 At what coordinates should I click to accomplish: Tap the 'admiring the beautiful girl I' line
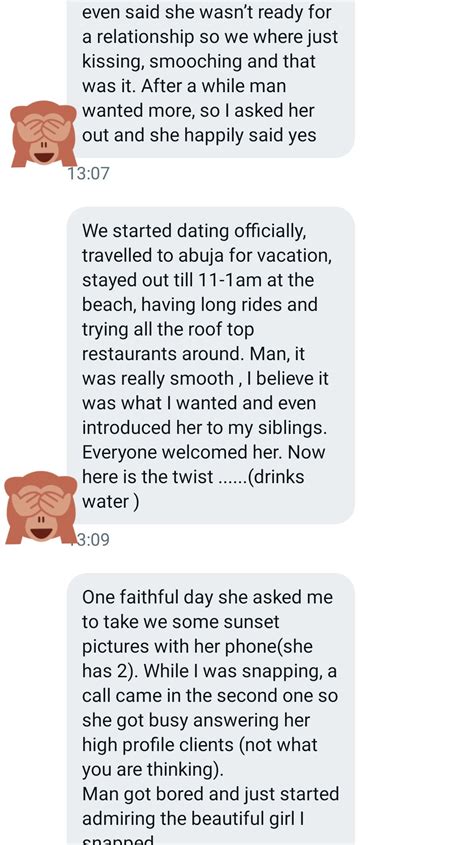tap(193, 819)
